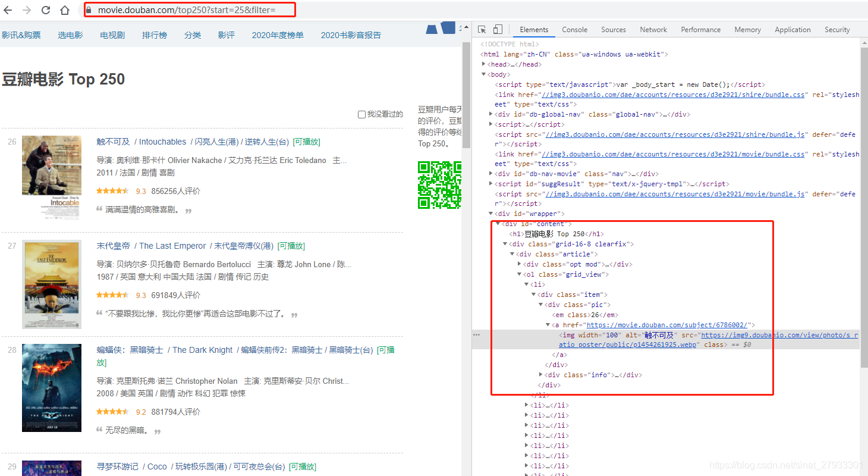Image resolution: width=868 pixels, height=476 pixels.
Task: Collapse the div class pic node
Action: 541,305
